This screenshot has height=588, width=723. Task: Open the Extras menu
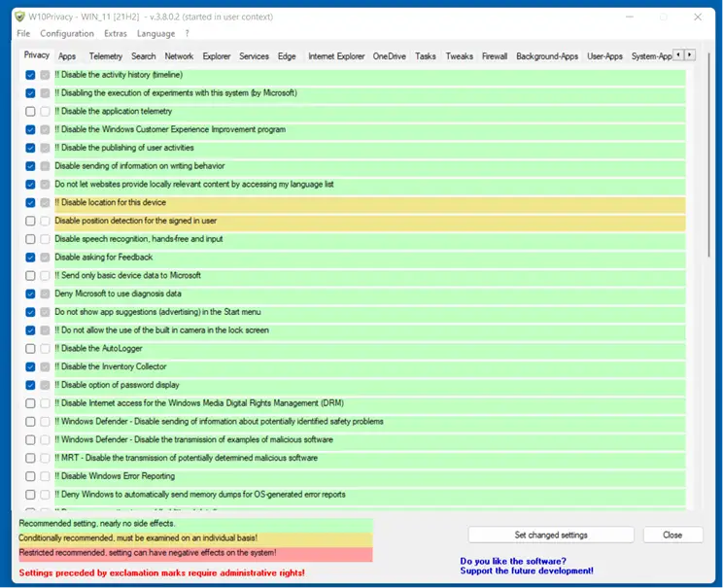coord(116,33)
